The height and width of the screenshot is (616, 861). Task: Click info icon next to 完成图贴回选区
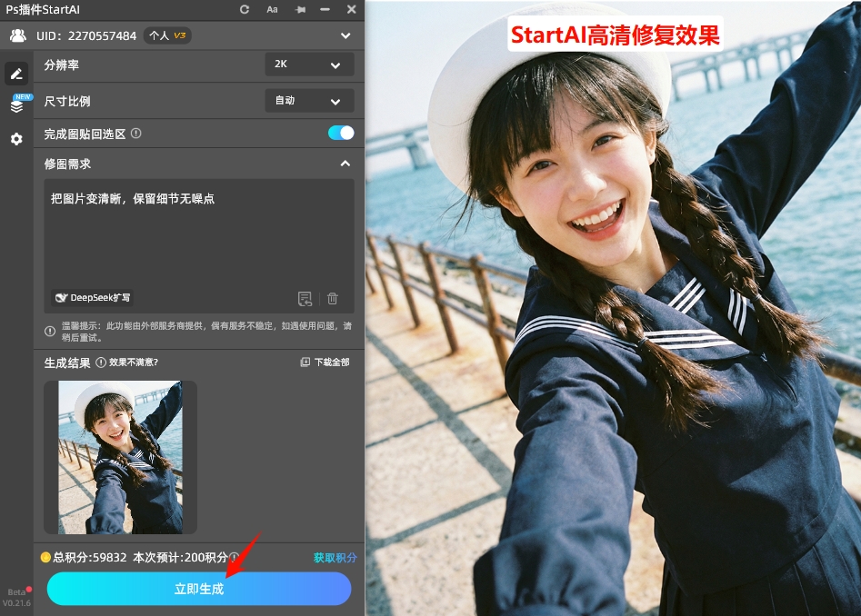[136, 134]
